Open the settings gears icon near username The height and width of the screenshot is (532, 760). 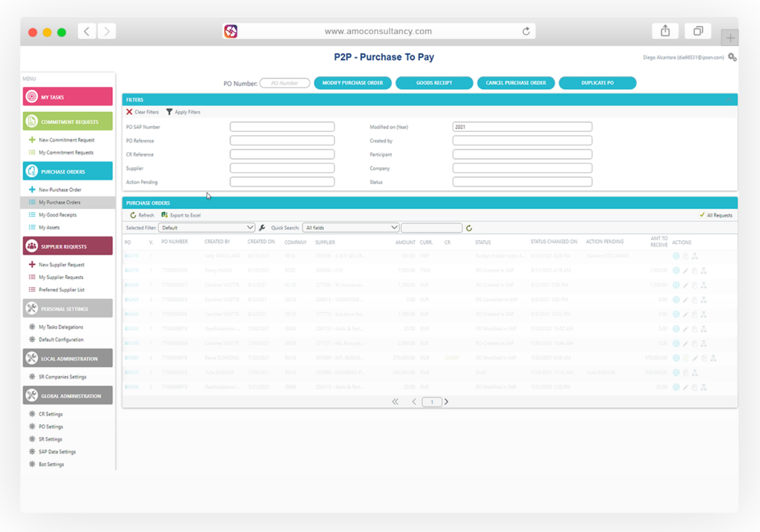[x=732, y=57]
